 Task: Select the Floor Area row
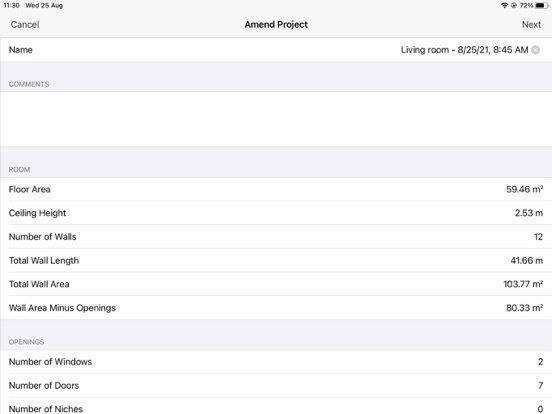pos(276,189)
